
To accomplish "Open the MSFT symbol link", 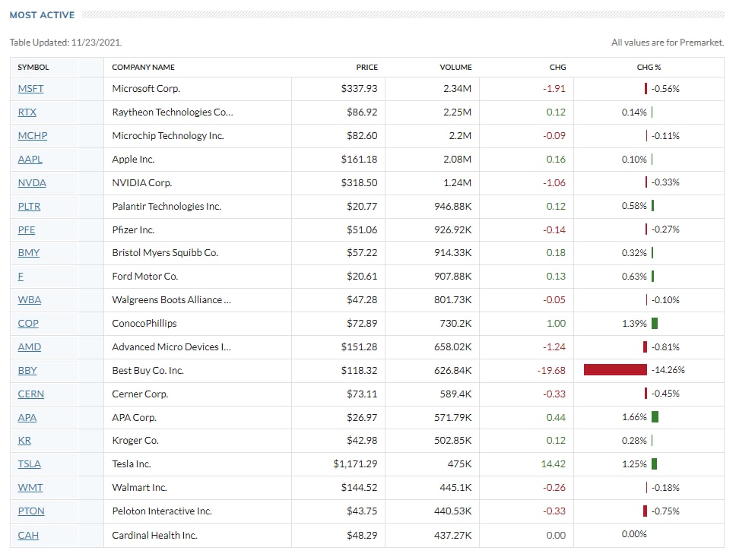I will click(x=30, y=89).
